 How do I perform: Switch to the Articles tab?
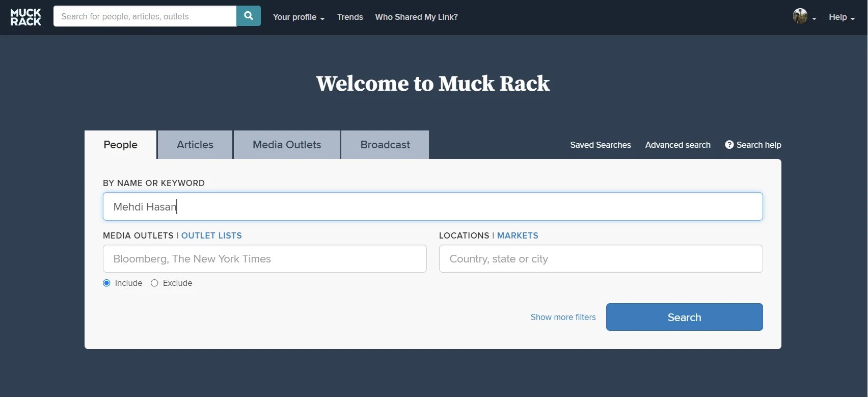click(195, 145)
